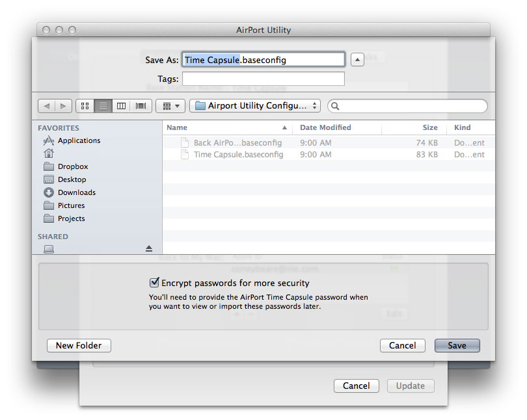Create a New Folder

pyautogui.click(x=79, y=345)
